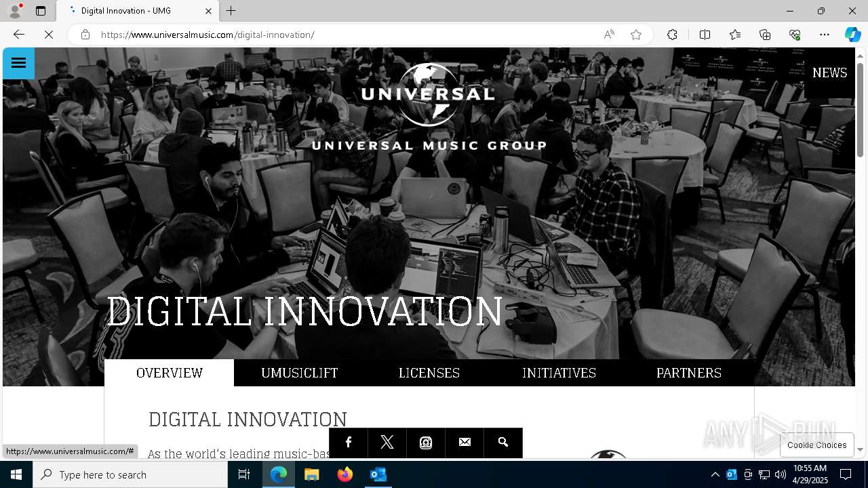Select the OVERVIEW tab

tap(170, 373)
